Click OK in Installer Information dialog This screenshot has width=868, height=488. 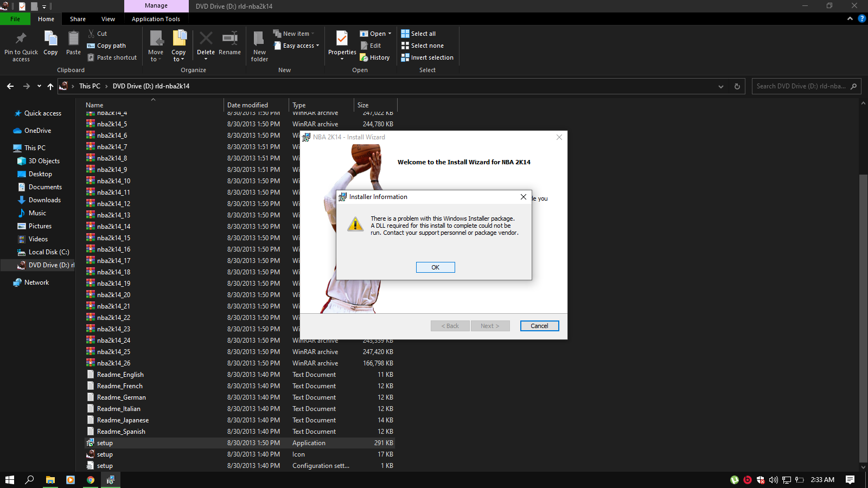pyautogui.click(x=435, y=267)
